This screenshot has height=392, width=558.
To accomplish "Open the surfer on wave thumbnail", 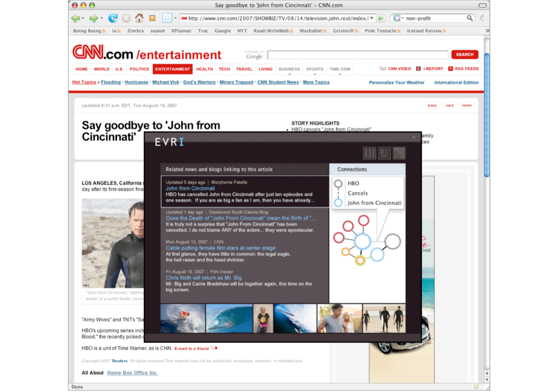I will 183,318.
